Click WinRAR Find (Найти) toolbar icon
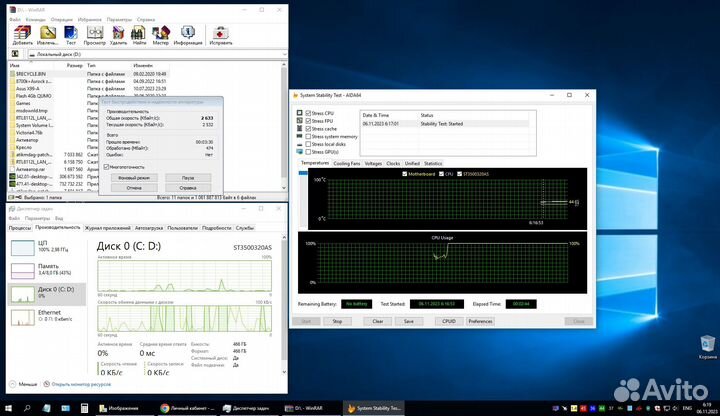The width and height of the screenshot is (720, 416). tap(139, 35)
